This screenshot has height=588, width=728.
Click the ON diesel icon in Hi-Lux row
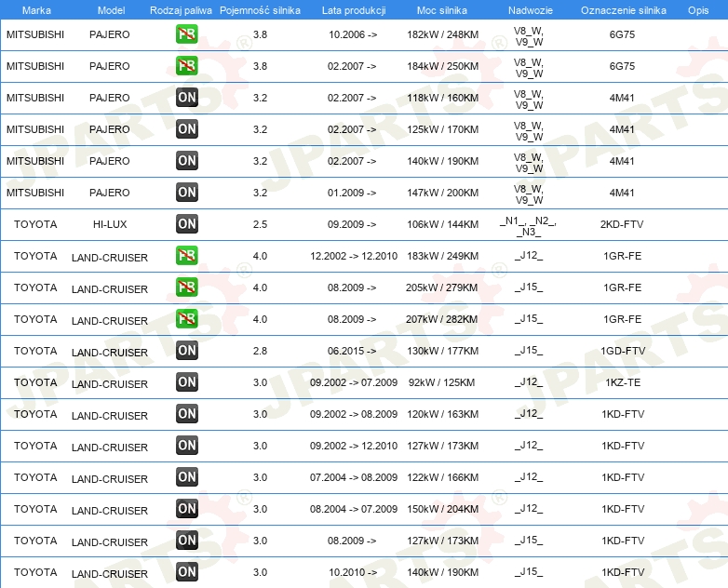point(186,223)
